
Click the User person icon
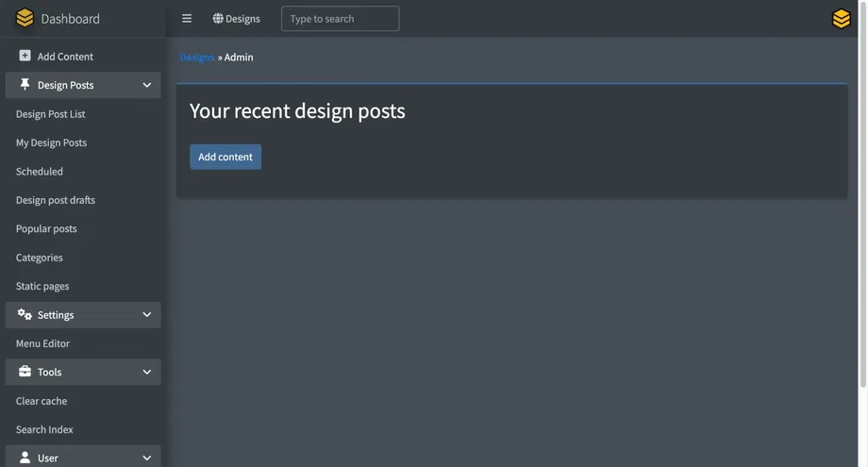[25, 458]
